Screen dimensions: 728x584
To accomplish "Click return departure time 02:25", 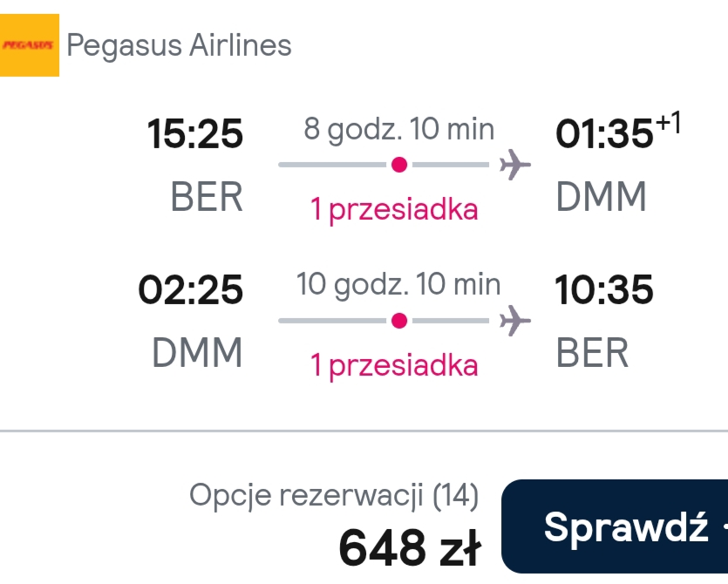I will [x=191, y=289].
